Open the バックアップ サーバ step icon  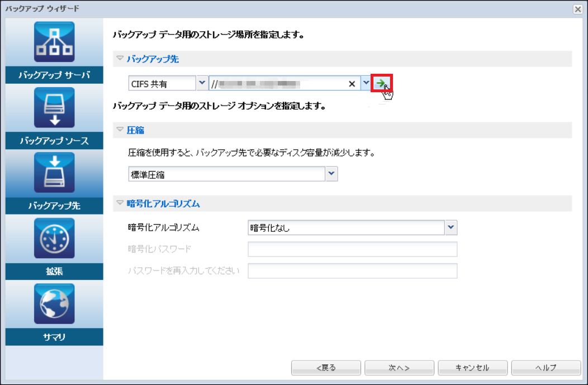click(54, 41)
